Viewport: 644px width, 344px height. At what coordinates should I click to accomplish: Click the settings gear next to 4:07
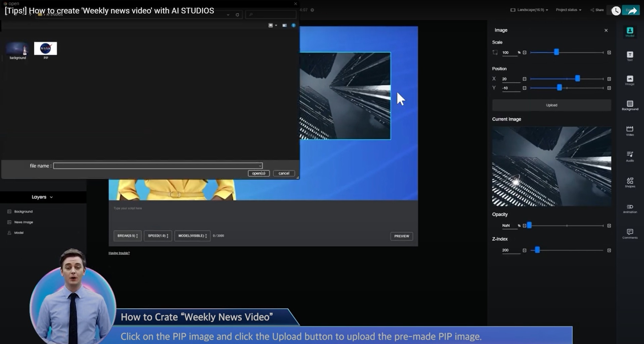pos(312,10)
